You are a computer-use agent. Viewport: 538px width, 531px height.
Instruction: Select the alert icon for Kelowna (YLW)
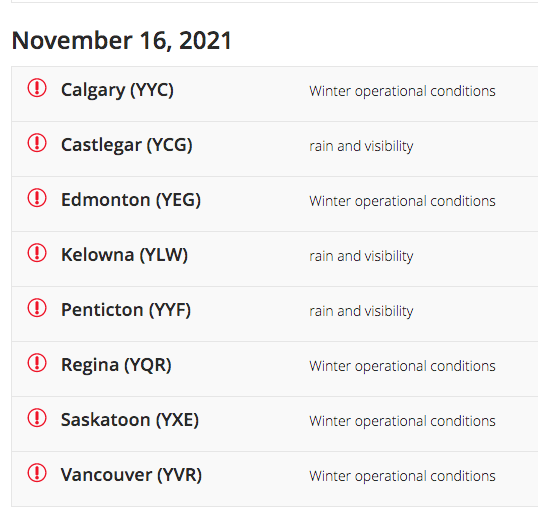point(37,253)
